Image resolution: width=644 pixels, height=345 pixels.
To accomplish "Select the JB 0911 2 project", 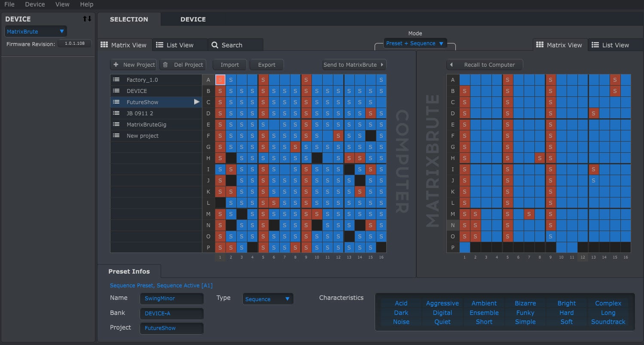I will pyautogui.click(x=156, y=113).
